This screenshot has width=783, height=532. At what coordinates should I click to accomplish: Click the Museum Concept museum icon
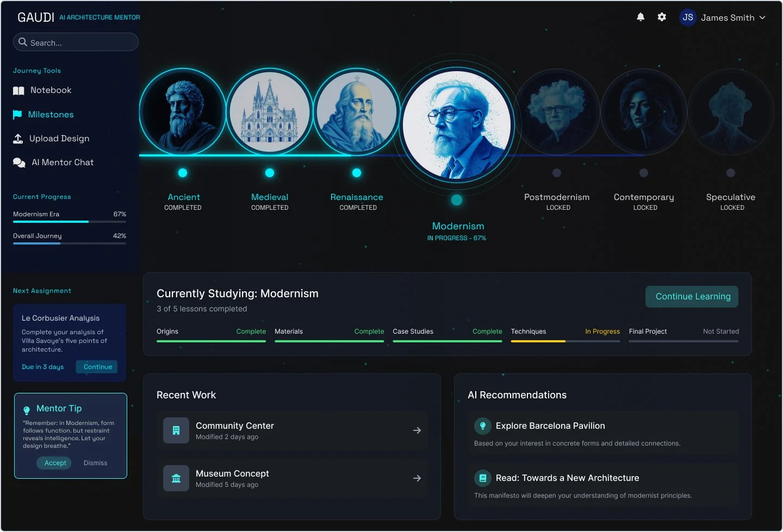tap(176, 478)
